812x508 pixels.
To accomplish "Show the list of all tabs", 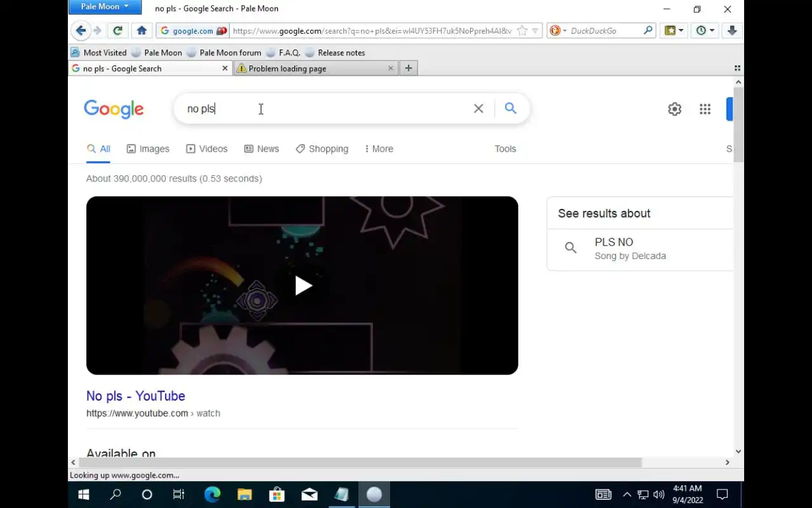I will [737, 68].
